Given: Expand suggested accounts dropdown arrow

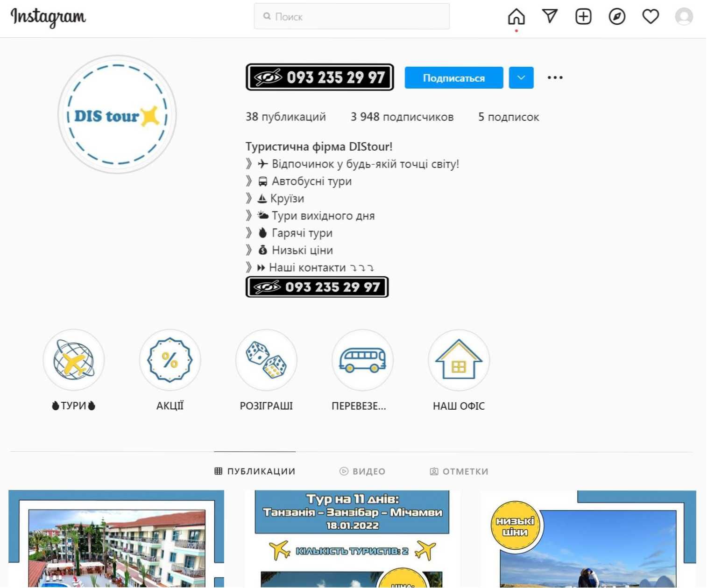Looking at the screenshot, I should click(521, 77).
